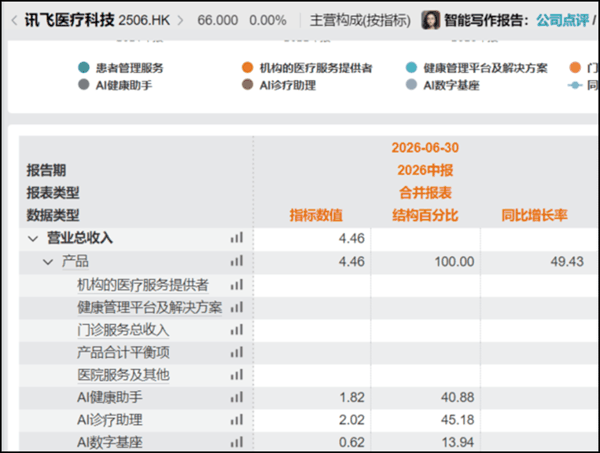Collapse the 产品 tree row
Viewport: 600px width, 453px height.
pyautogui.click(x=48, y=262)
